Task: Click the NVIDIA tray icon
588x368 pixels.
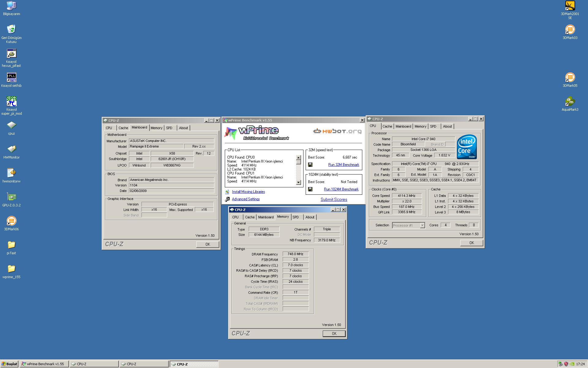Action: pyautogui.click(x=572, y=364)
